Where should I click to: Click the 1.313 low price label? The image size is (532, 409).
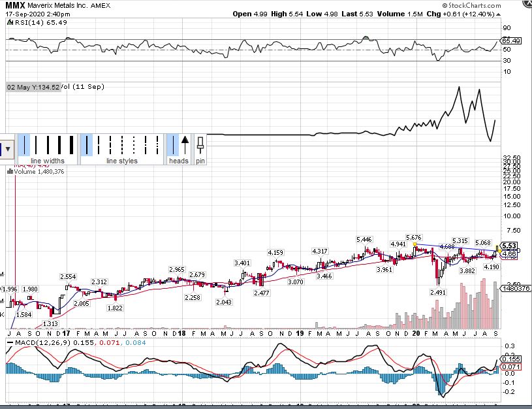coord(50,323)
